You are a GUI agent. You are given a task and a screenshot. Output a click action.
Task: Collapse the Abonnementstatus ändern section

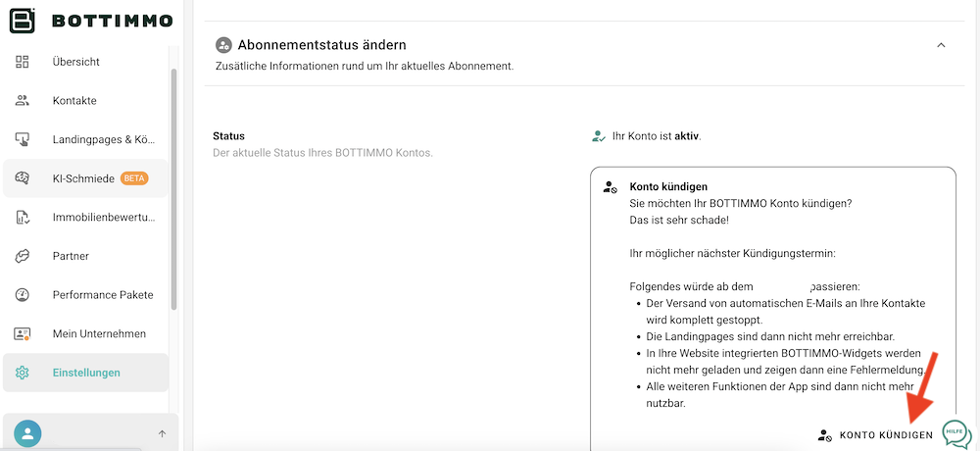tap(941, 45)
